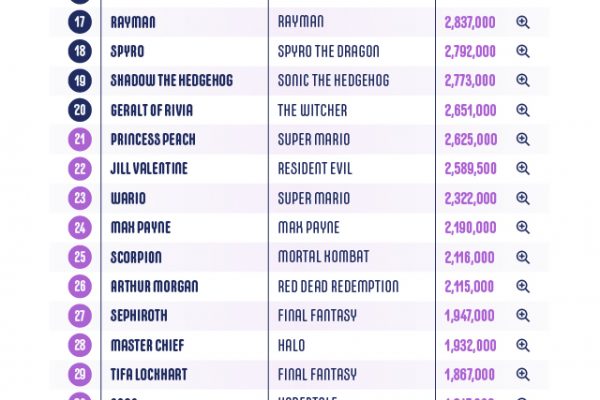
Task: Click the magnifier icon for Princess Peach
Action: [x=523, y=139]
